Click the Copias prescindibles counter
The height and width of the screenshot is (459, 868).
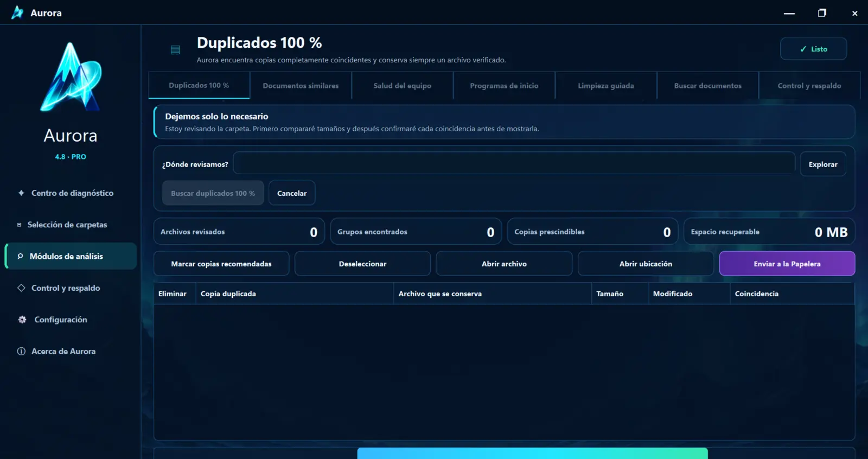[592, 232]
